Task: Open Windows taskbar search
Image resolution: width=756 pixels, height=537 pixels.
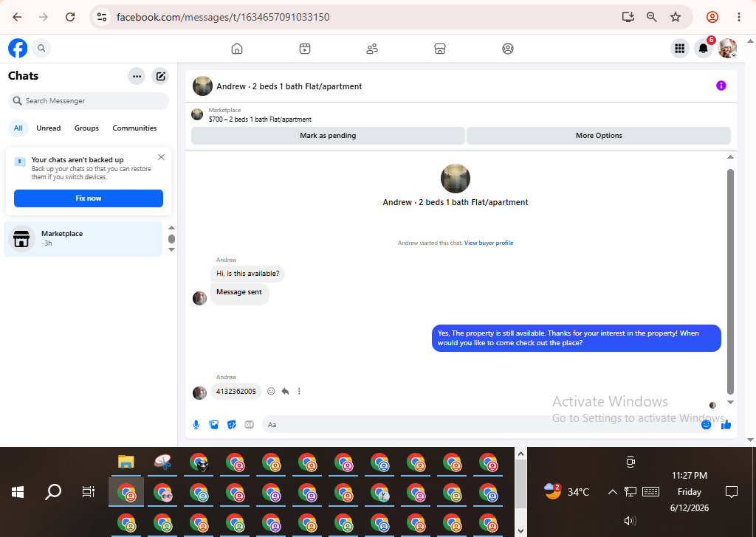Action: [53, 492]
